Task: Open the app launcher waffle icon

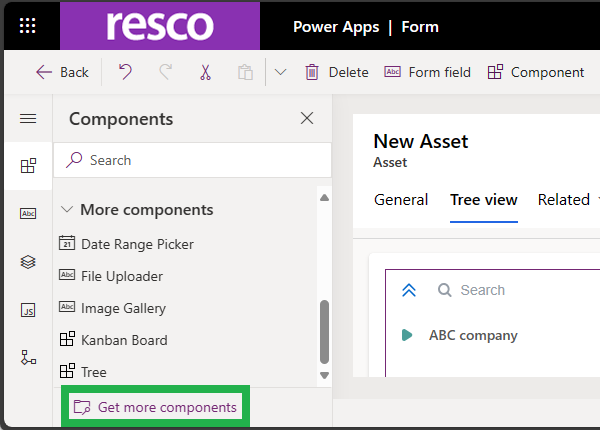Action: point(28,26)
